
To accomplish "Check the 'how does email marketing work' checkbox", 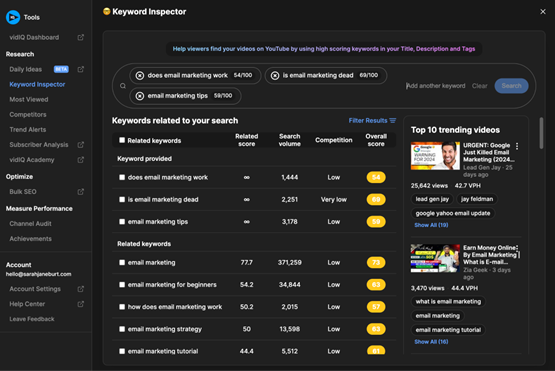I will coord(122,307).
